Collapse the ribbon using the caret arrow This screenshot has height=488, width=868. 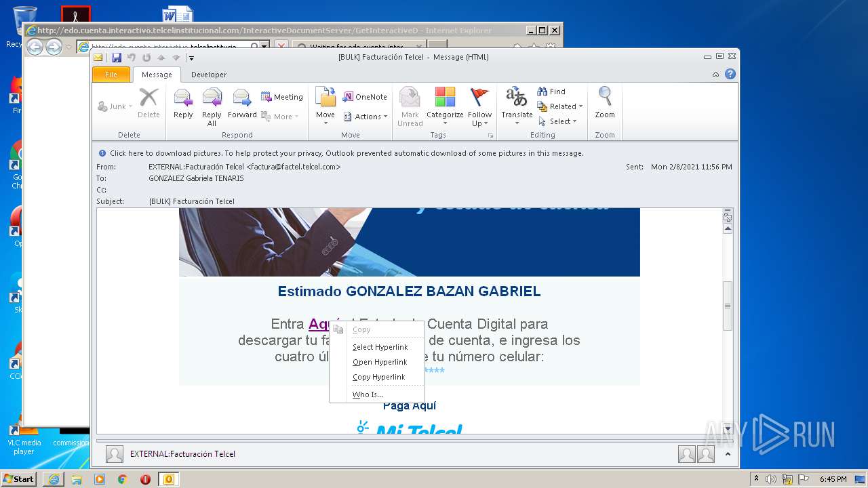point(716,75)
